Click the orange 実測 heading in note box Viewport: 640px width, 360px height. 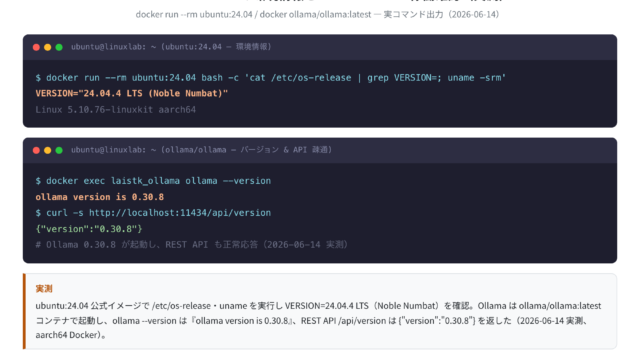(x=44, y=289)
